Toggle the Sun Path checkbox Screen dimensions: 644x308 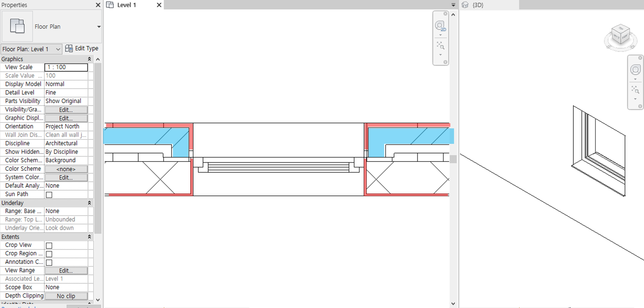(49, 194)
